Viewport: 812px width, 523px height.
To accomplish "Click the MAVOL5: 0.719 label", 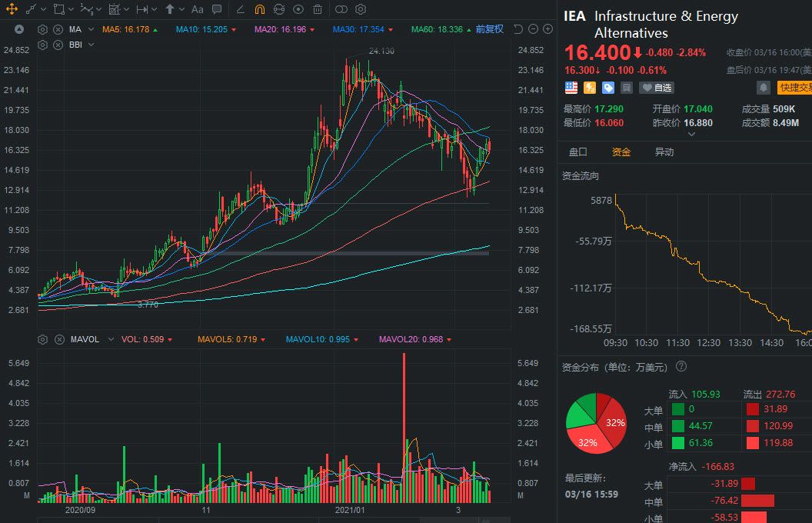I will (228, 340).
